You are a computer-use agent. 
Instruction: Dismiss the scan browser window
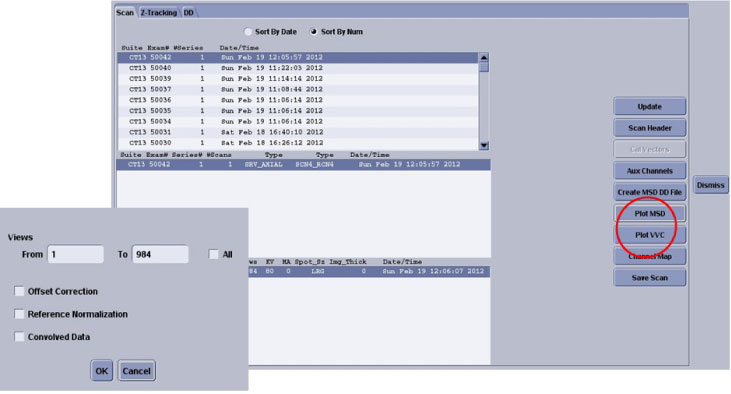(x=710, y=185)
